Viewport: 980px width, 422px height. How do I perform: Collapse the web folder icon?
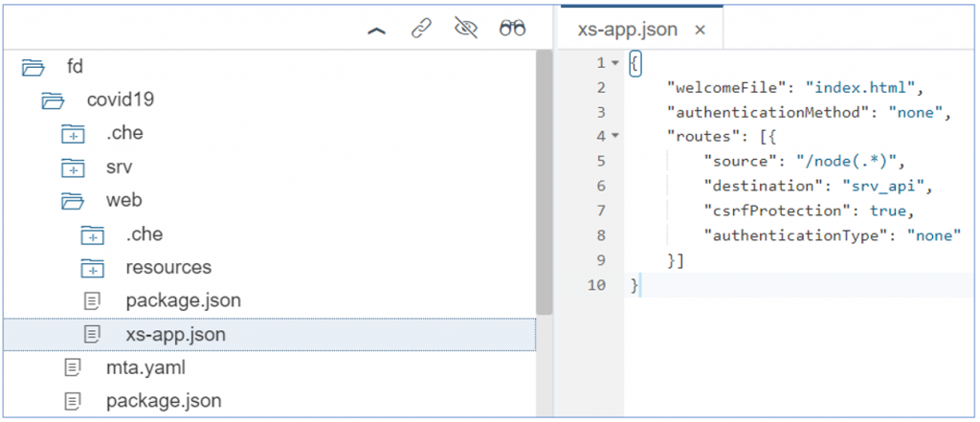(73, 201)
